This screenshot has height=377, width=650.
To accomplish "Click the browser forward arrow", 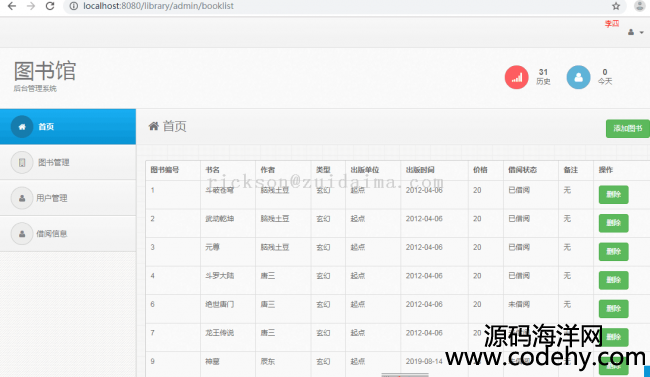I will (31, 6).
